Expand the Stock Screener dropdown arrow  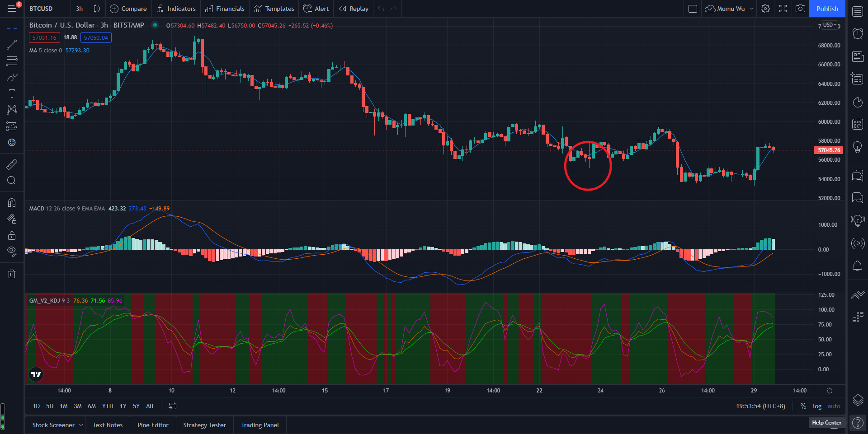pyautogui.click(x=81, y=425)
